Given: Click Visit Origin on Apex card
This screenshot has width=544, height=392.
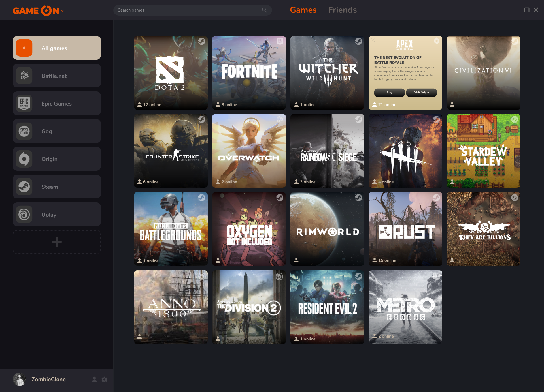Looking at the screenshot, I should [x=421, y=93].
